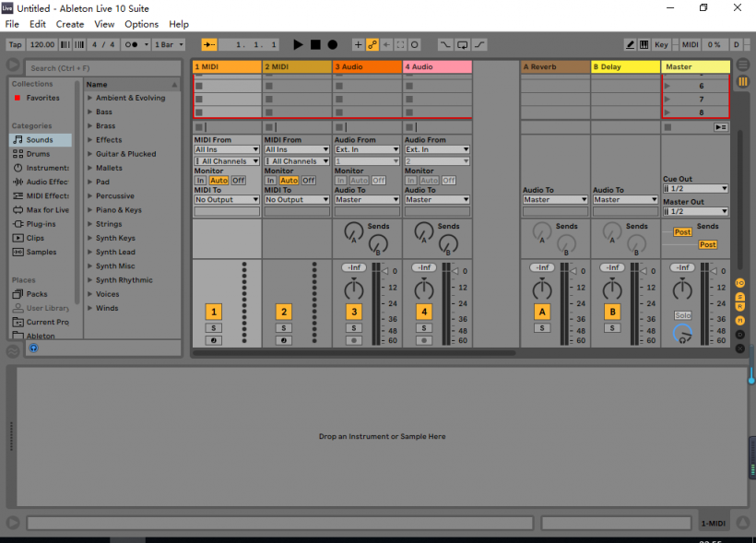Toggle the Automation Arm icon

click(x=372, y=44)
